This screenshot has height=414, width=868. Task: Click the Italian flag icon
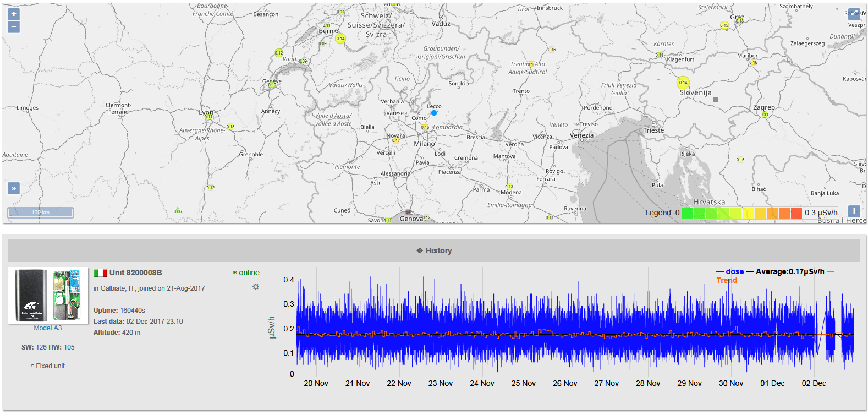100,273
